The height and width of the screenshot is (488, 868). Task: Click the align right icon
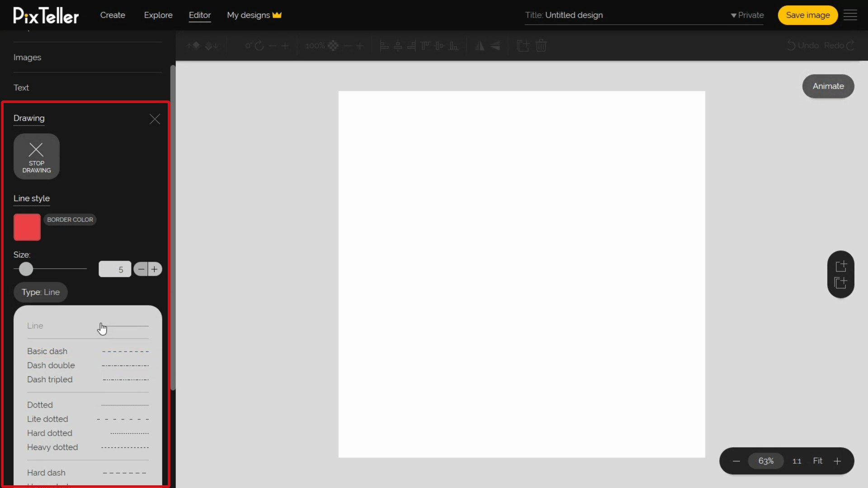[x=411, y=46]
